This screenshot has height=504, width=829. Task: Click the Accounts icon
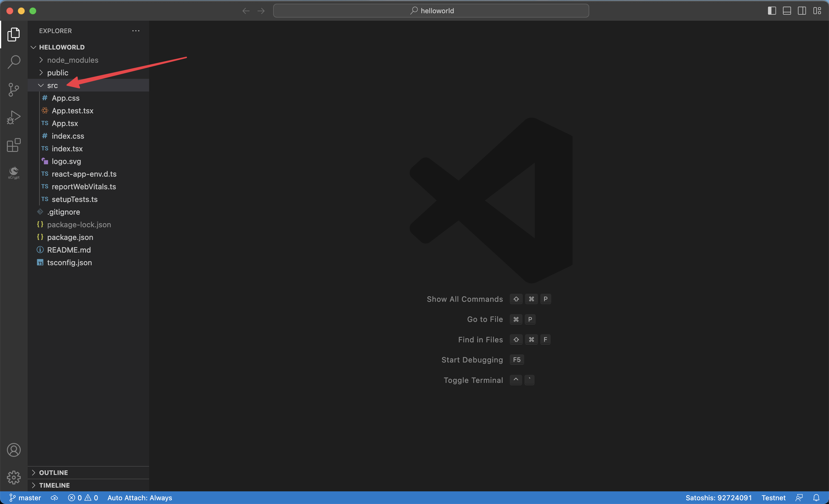(x=14, y=450)
